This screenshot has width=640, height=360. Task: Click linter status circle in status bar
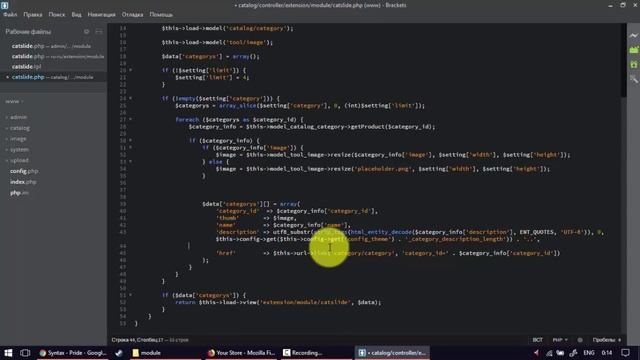(x=580, y=340)
